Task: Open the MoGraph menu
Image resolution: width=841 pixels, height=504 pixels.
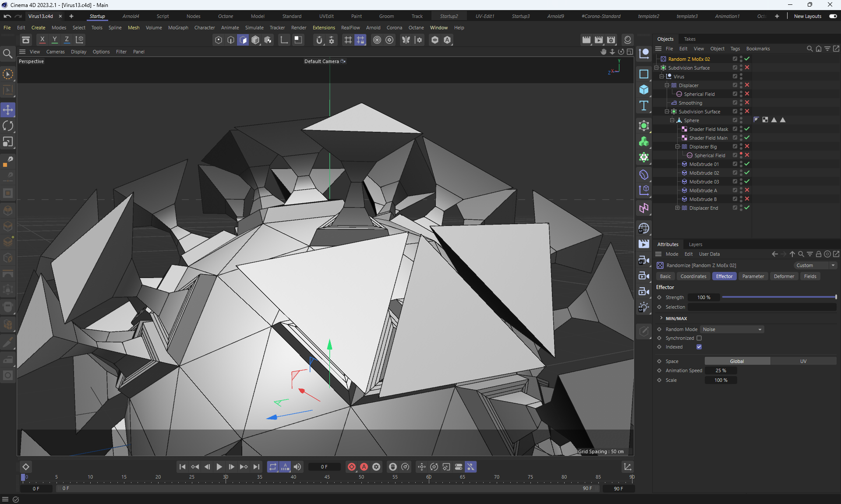Action: pyautogui.click(x=178, y=28)
